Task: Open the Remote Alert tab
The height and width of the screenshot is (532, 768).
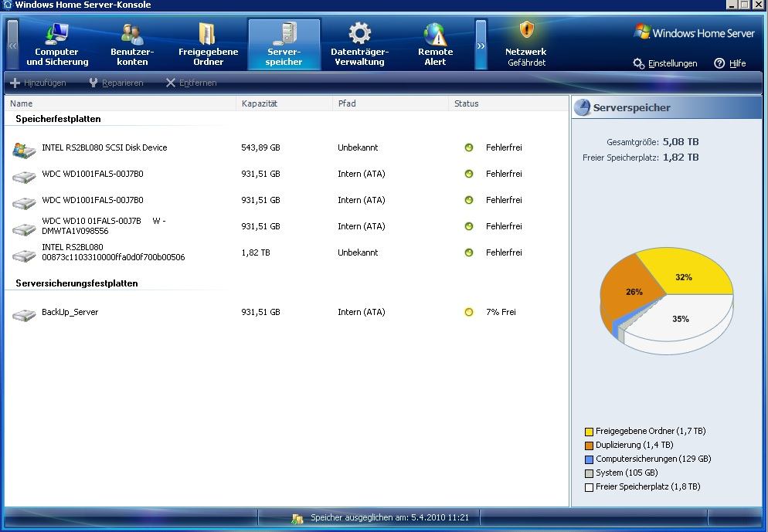Action: pos(436,45)
